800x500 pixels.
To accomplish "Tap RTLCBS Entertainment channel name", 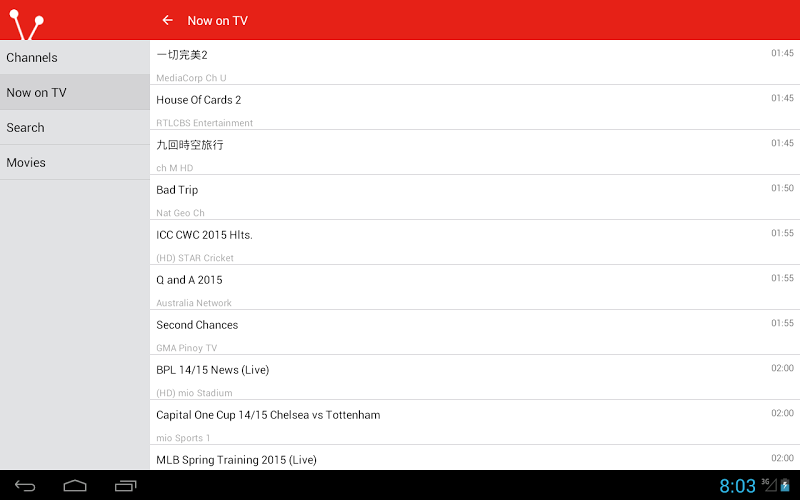I will click(205, 123).
